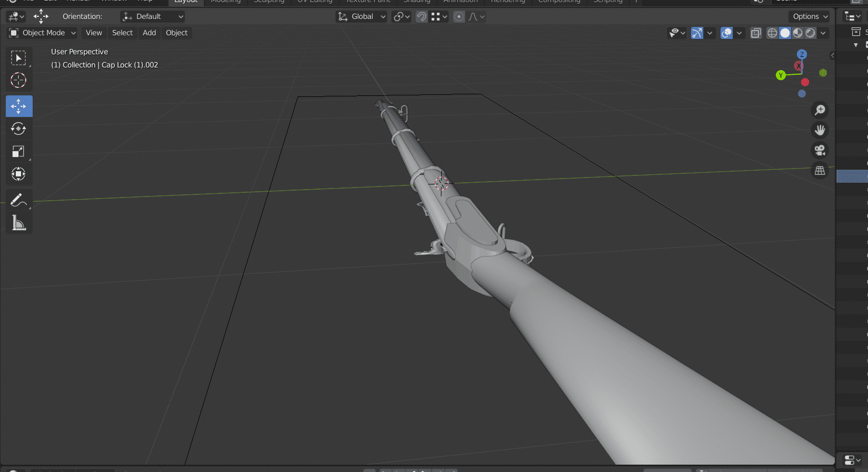
Task: Open the selectability and visibility dropdown
Action: (x=677, y=33)
